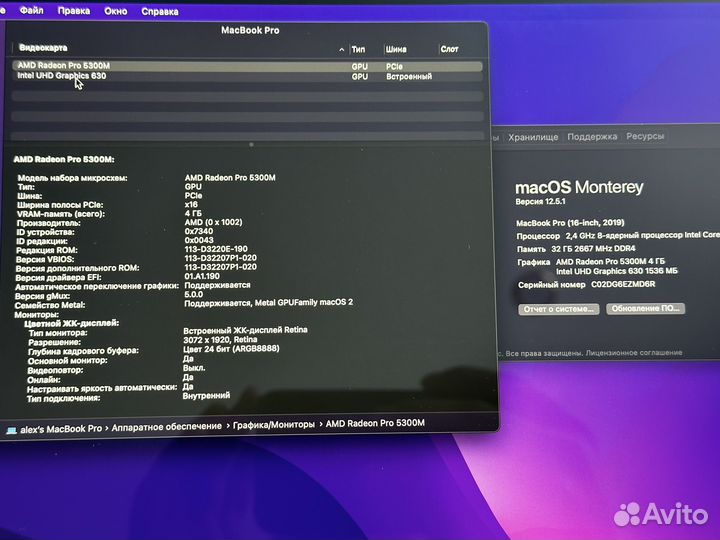This screenshot has height=540, width=720.
Task: Sort by the Слот column header
Action: 449,49
